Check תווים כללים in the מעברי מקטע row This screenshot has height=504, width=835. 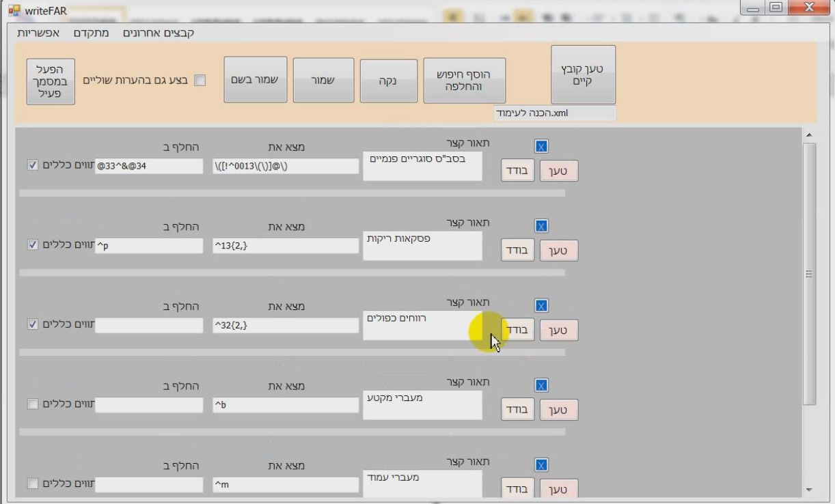point(33,404)
